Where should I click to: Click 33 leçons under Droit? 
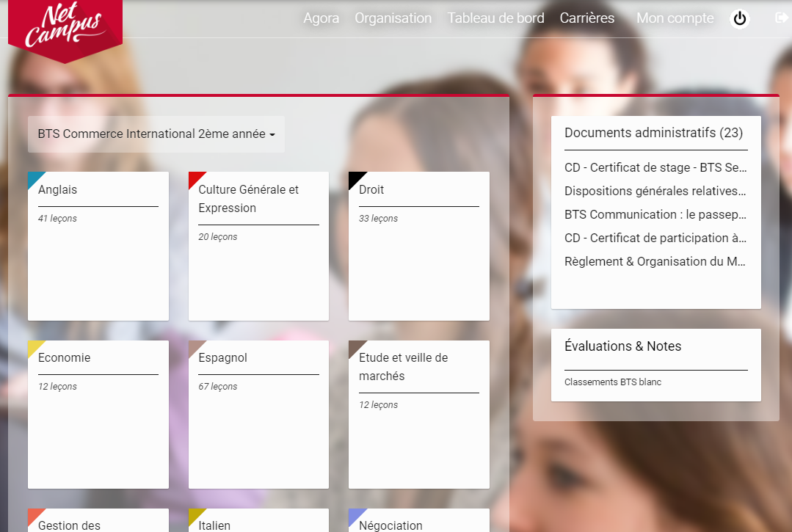378,219
